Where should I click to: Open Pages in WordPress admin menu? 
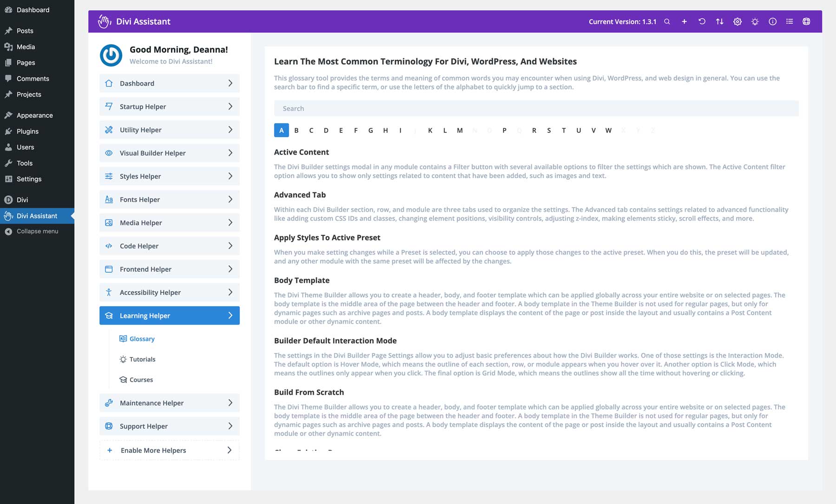pyautogui.click(x=37, y=63)
